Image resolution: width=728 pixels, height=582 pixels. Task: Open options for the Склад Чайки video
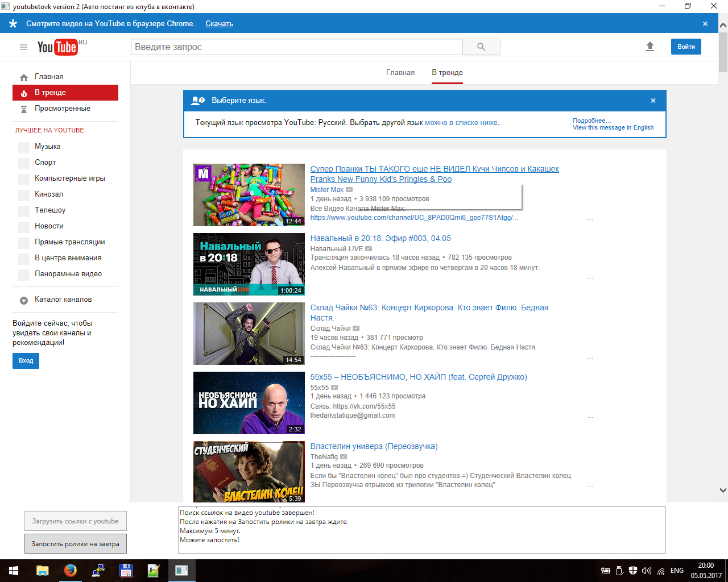[590, 358]
